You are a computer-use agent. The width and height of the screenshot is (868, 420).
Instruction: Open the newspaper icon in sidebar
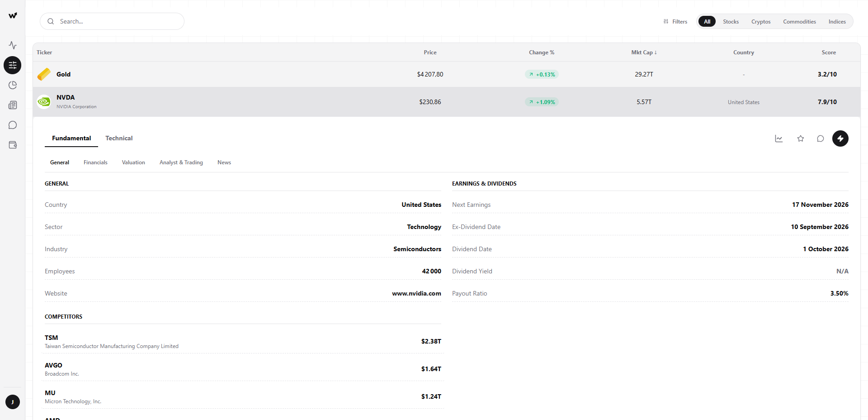click(13, 105)
